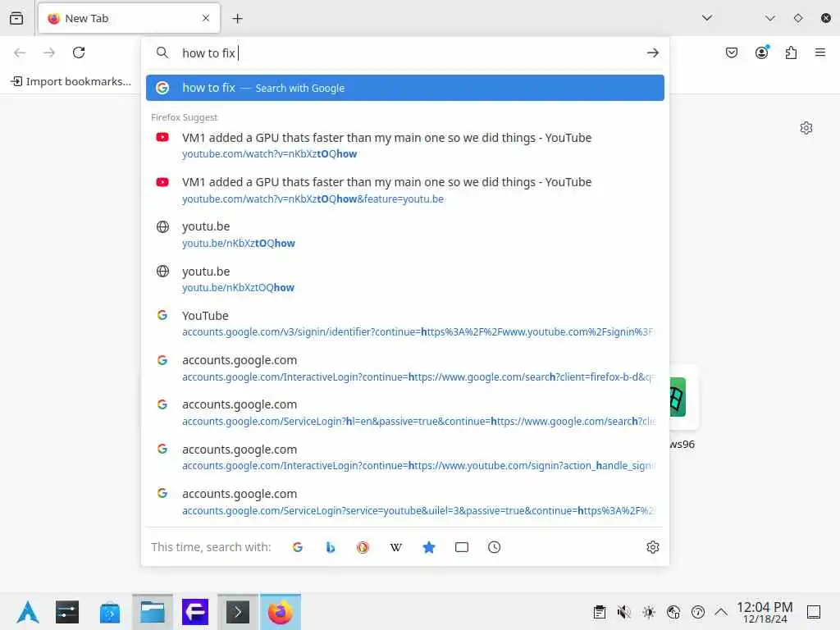The height and width of the screenshot is (630, 840).
Task: Open System Settings from the taskbar
Action: pyautogui.click(x=67, y=612)
